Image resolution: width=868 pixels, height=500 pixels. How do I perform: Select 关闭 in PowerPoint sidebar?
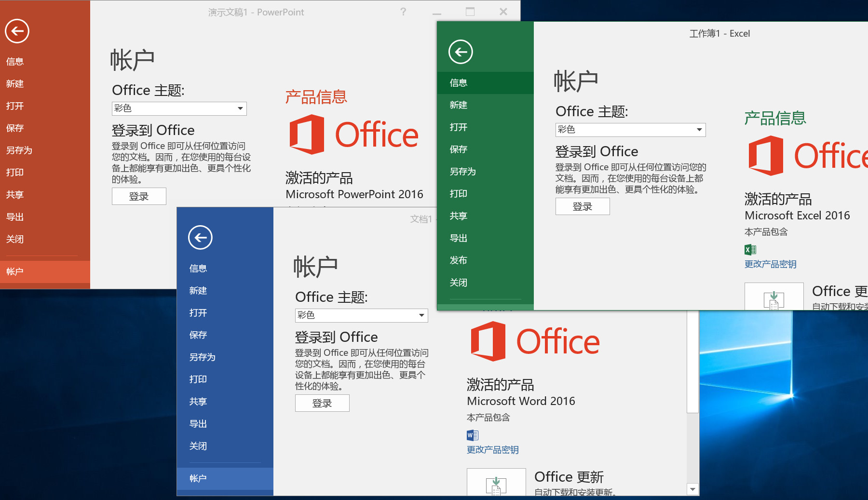coord(45,239)
